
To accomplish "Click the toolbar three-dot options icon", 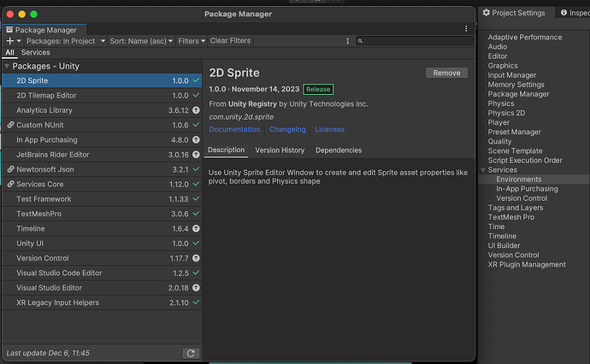I will (347, 41).
